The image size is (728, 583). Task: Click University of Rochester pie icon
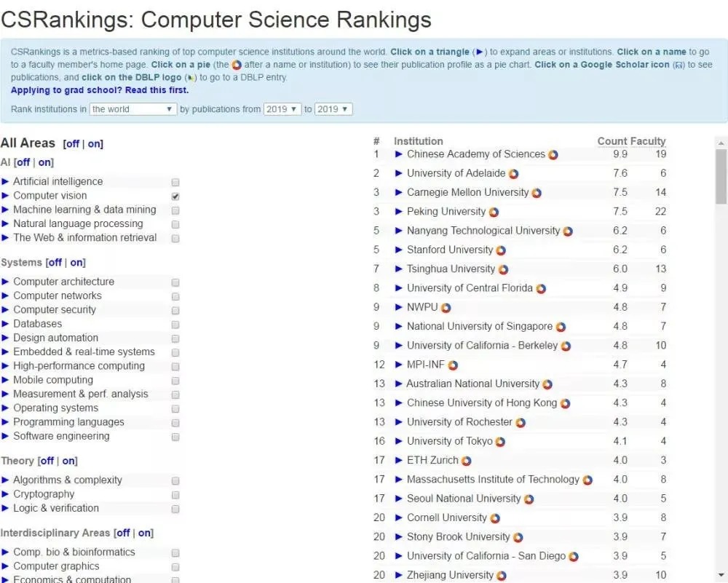[521, 423]
